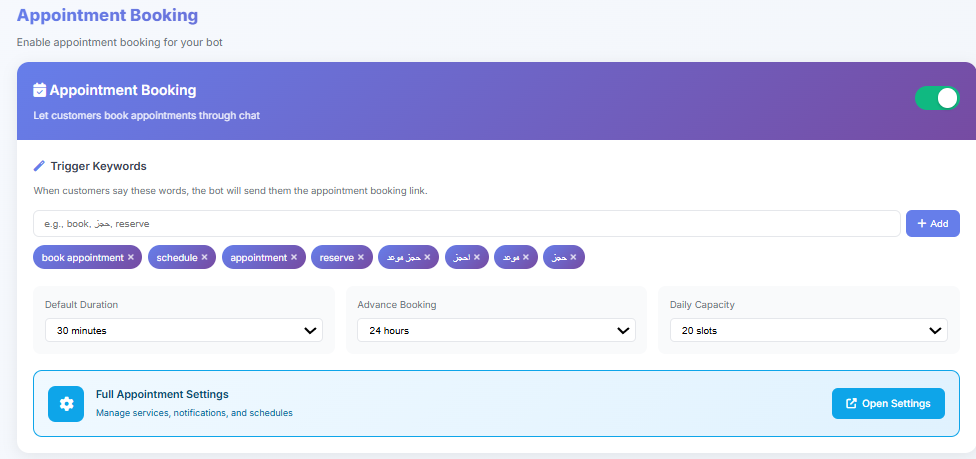Click the gear icon in Full Appointment Settings
This screenshot has width=976, height=459.
click(66, 404)
